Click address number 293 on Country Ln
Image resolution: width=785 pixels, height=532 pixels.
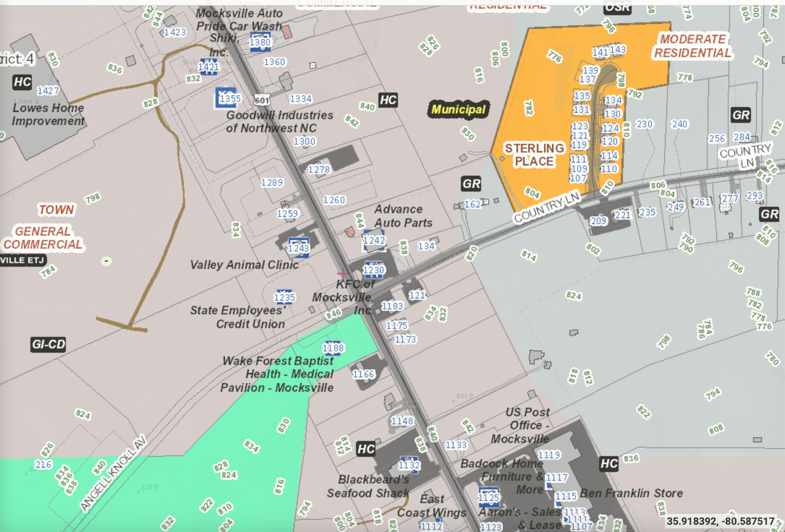pyautogui.click(x=754, y=196)
